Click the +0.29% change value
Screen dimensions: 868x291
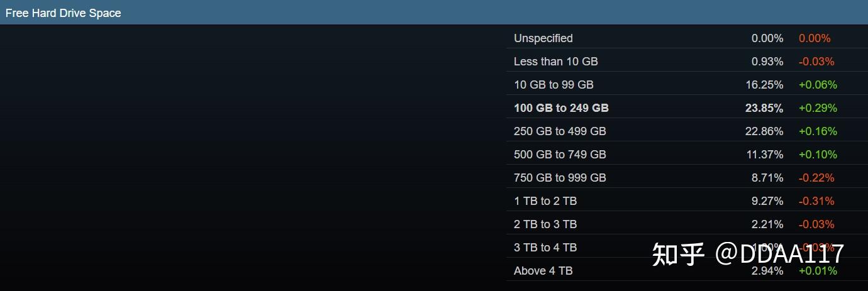(818, 108)
